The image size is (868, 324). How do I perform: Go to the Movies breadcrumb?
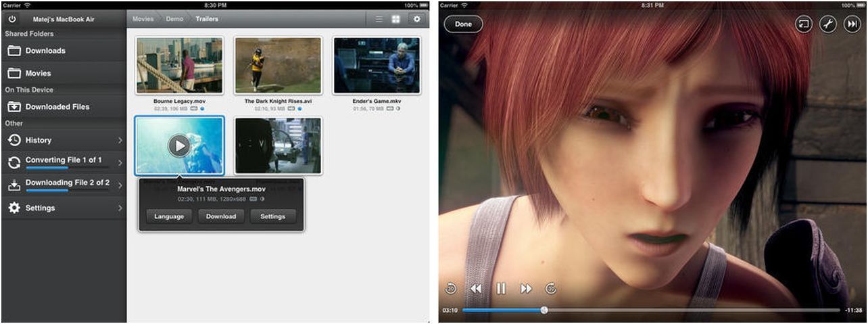point(143,19)
